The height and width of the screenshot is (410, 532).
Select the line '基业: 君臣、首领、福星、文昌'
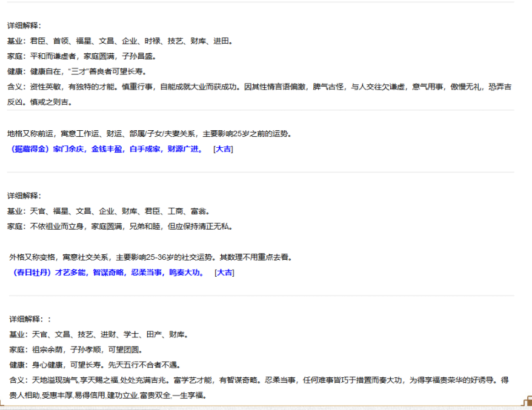[120, 41]
